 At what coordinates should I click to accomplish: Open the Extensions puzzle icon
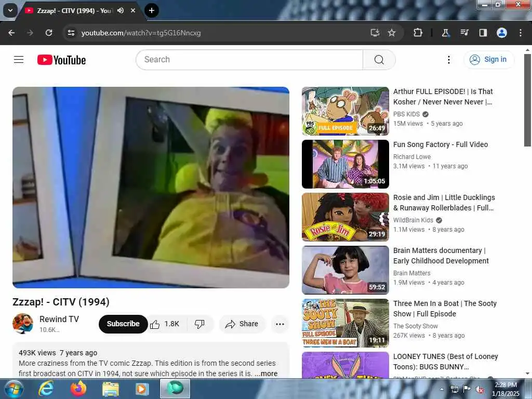[x=418, y=33]
